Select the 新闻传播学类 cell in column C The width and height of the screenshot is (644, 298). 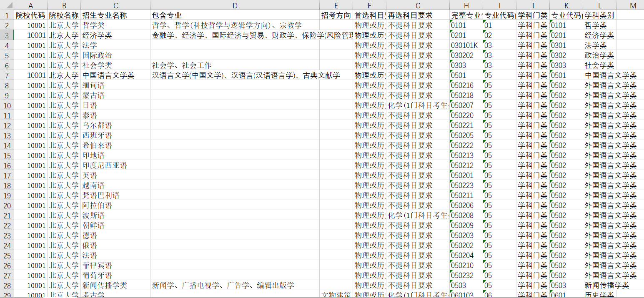[115, 285]
